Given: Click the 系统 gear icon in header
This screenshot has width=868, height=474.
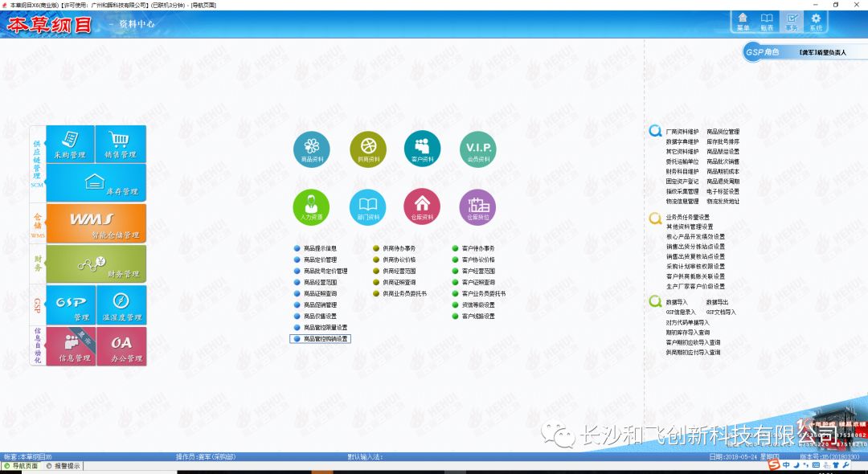Looking at the screenshot, I should click(x=816, y=22).
